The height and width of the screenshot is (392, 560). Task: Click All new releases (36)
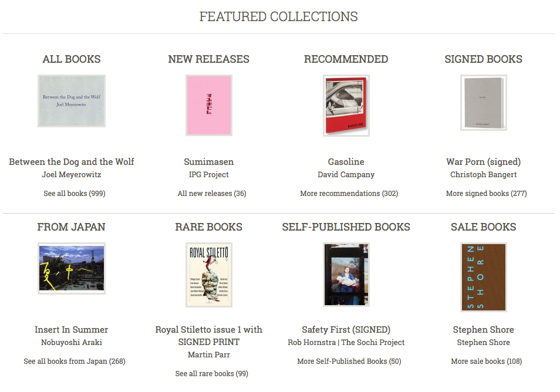(x=212, y=193)
